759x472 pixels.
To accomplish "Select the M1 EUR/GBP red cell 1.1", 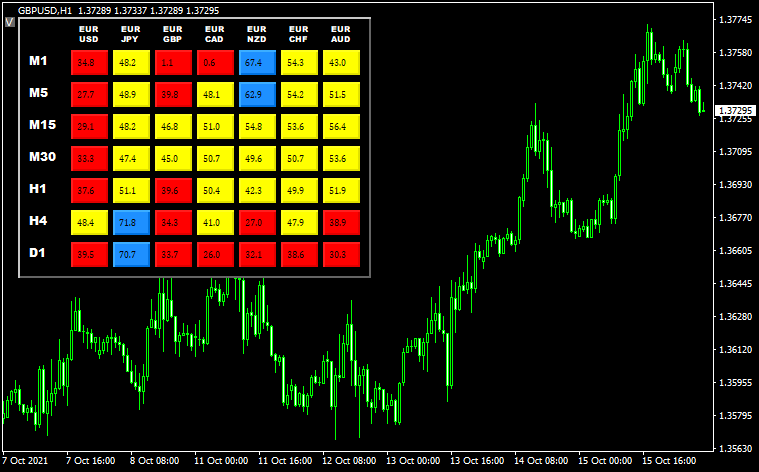I will click(x=171, y=62).
